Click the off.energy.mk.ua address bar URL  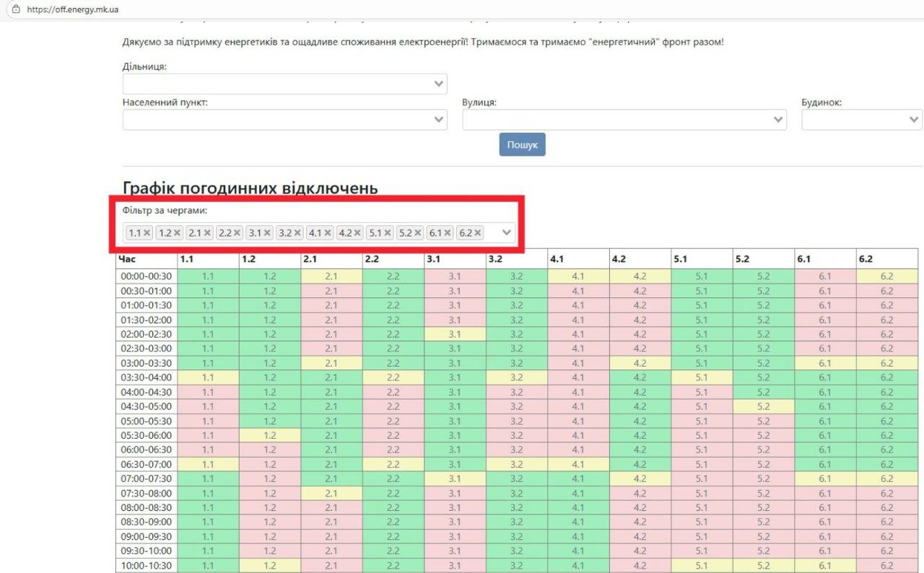point(72,9)
